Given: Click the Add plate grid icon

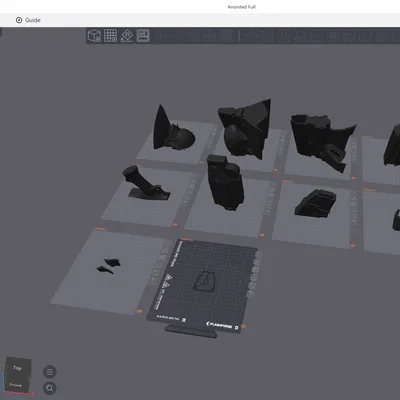Looking at the screenshot, I should [x=110, y=35].
